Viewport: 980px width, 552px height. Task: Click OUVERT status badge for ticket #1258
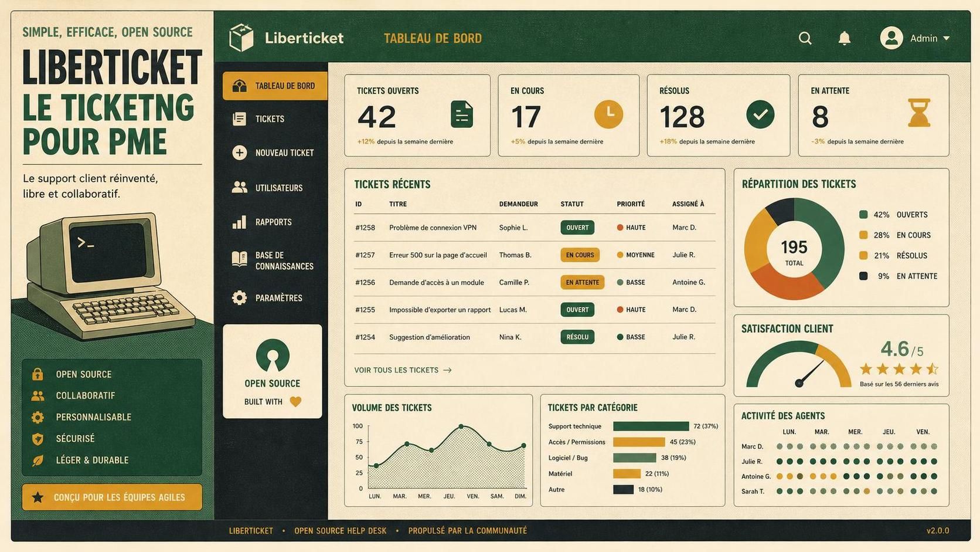[x=577, y=228]
